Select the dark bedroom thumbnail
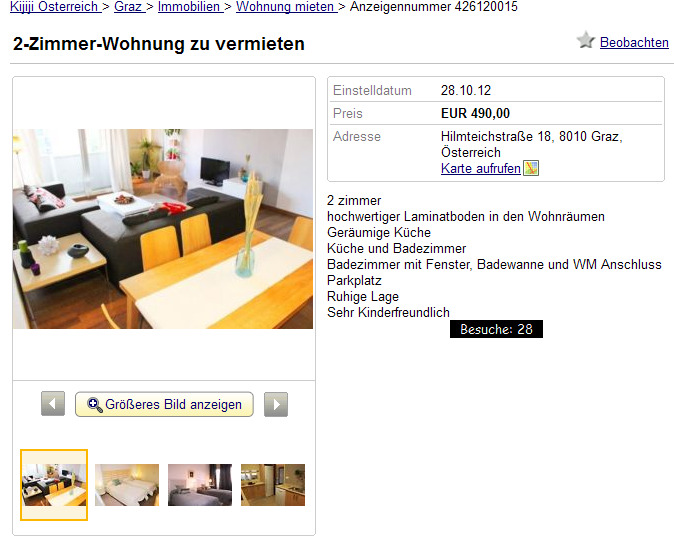This screenshot has height=546, width=674. tap(200, 485)
